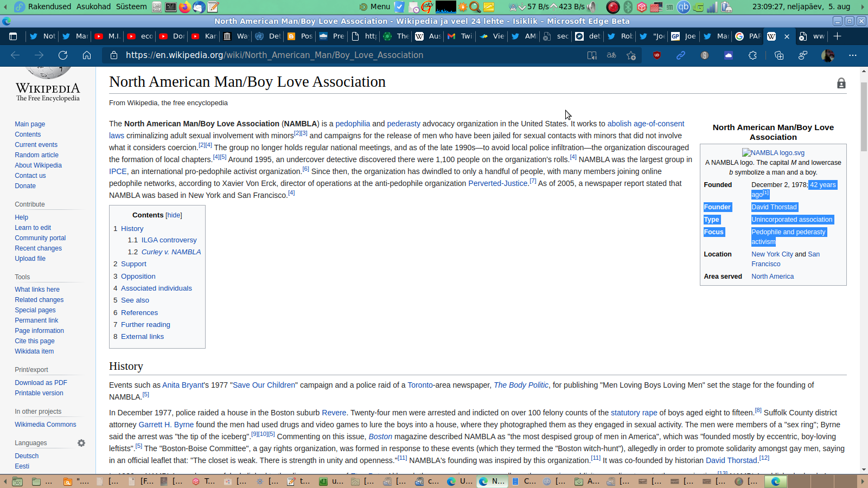Open Recent changes in the sidebar
The height and width of the screenshot is (488, 868).
(x=39, y=248)
